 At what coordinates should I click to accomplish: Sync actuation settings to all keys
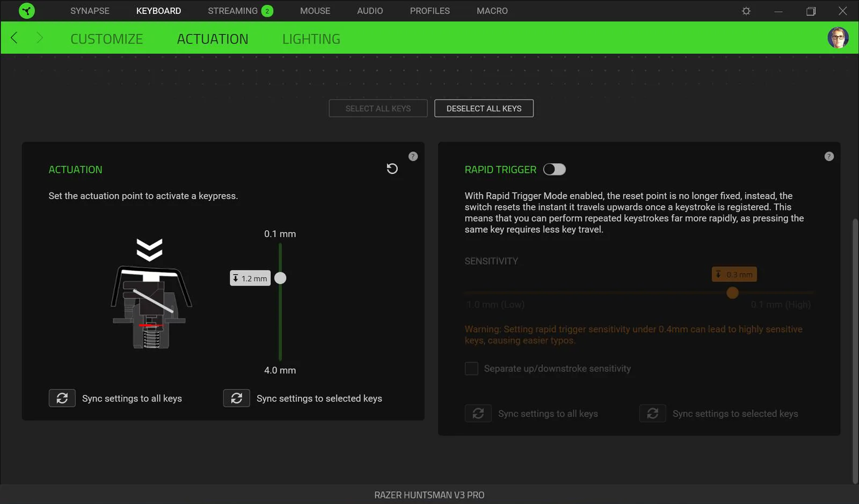[x=62, y=398]
